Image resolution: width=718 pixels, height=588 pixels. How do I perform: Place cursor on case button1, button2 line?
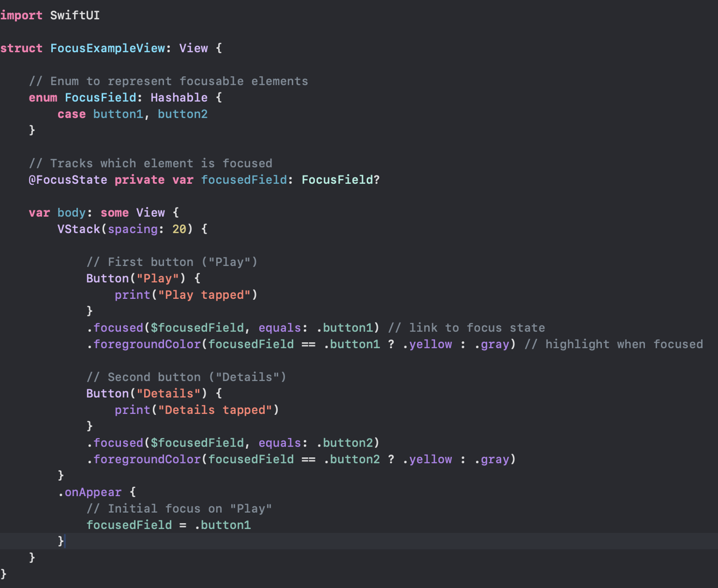(132, 113)
